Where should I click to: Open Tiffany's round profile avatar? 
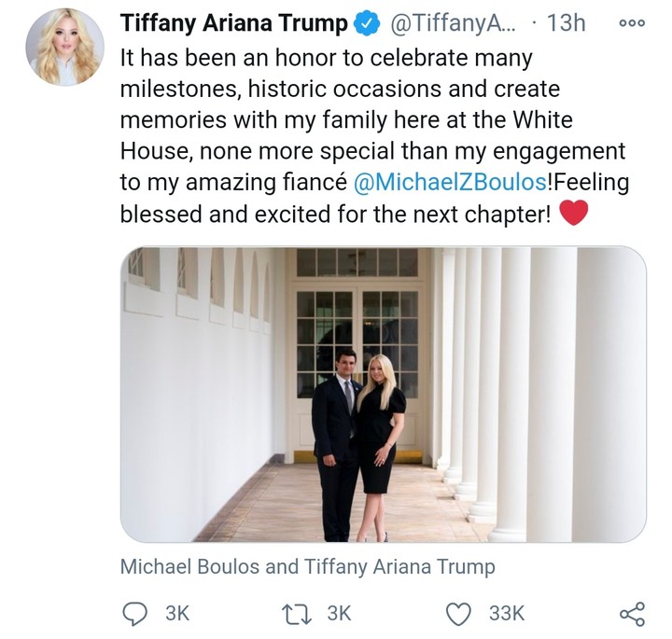64,47
